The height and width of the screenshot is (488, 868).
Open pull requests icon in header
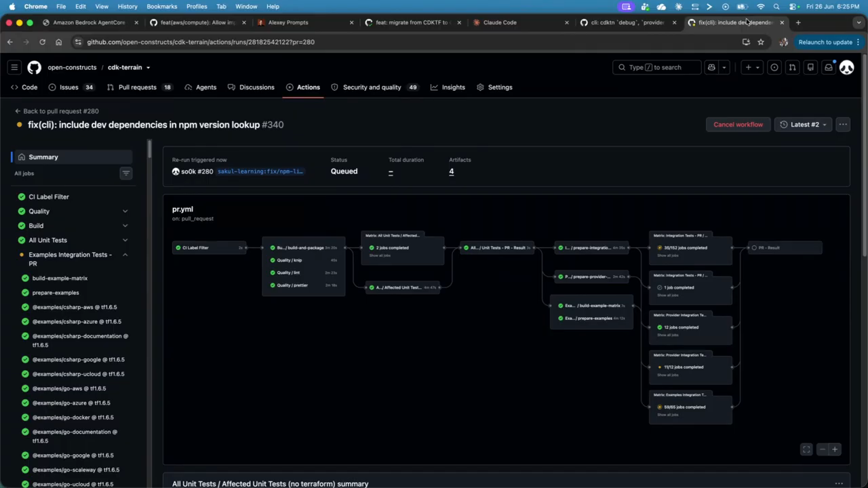(792, 67)
